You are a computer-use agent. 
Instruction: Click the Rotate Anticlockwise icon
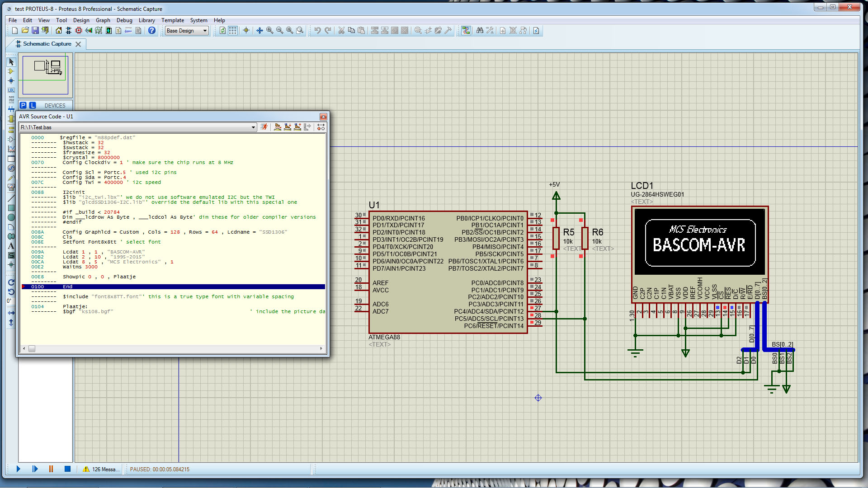coord(11,292)
